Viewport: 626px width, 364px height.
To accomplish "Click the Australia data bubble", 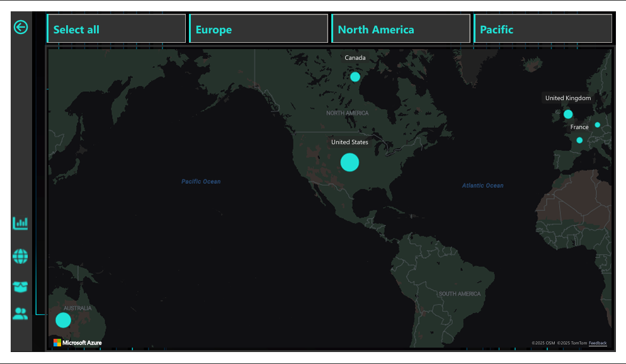I will [x=63, y=320].
